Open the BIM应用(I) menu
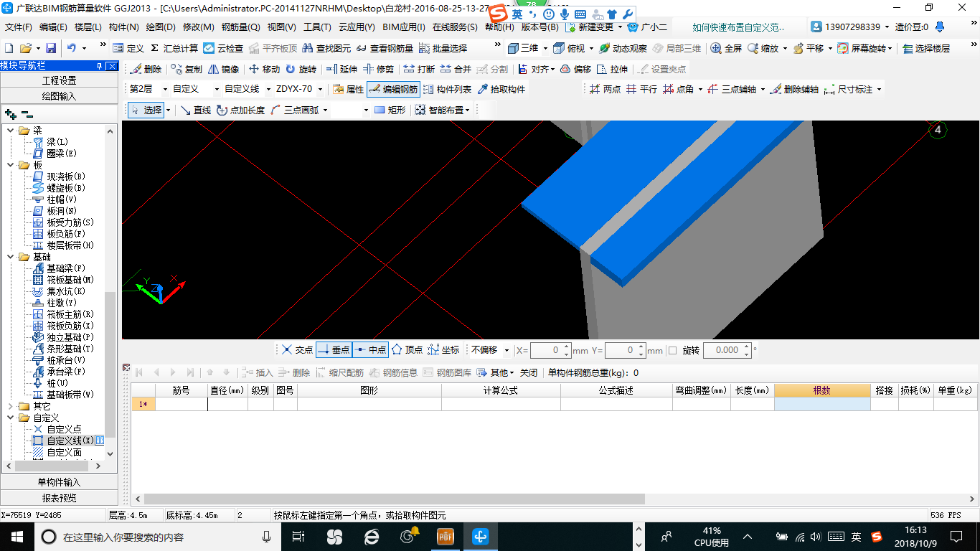Viewport: 980px width, 551px height. 404,27
